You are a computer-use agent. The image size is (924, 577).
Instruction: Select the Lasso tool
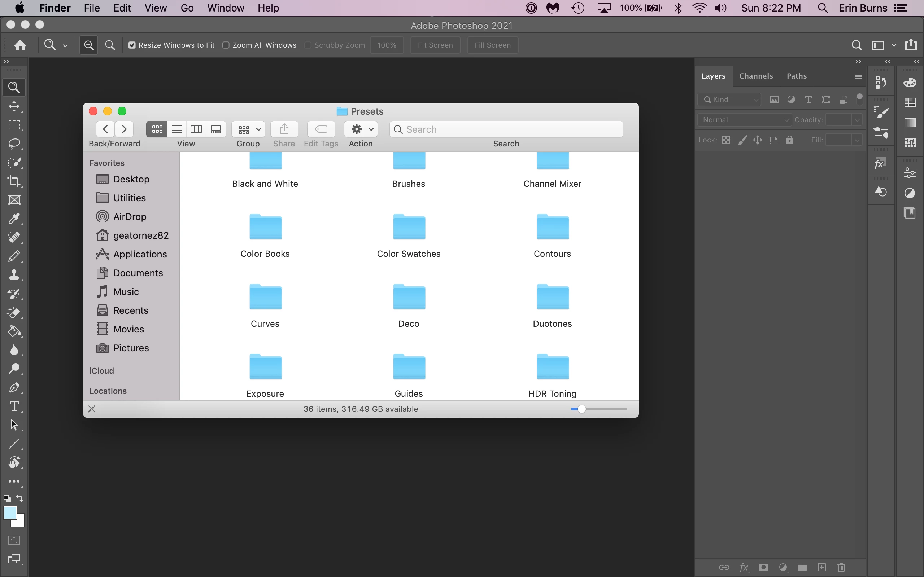(x=14, y=144)
